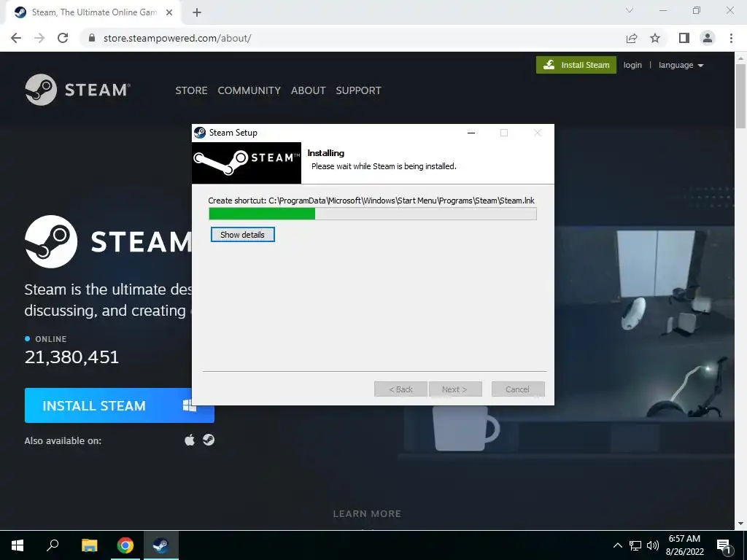Image resolution: width=747 pixels, height=560 pixels.
Task: Switch to Steam Setup on the taskbar
Action: tap(160, 545)
